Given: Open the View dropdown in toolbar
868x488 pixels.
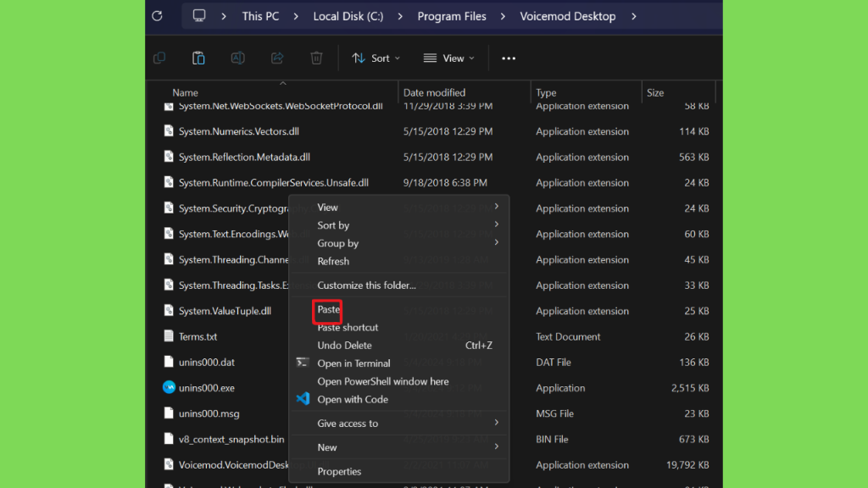Looking at the screenshot, I should tap(449, 58).
